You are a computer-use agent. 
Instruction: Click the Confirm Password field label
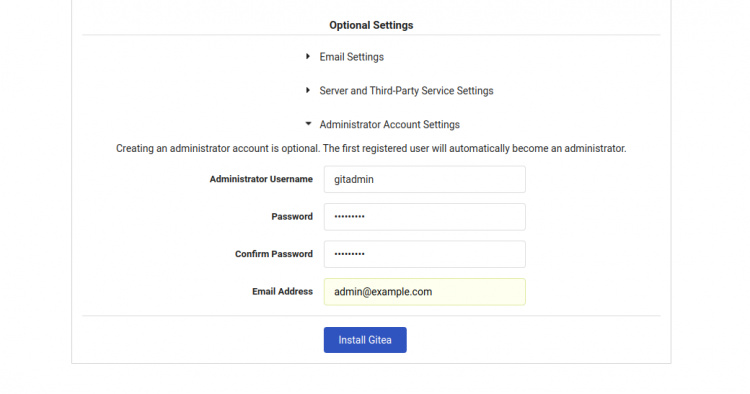274,254
